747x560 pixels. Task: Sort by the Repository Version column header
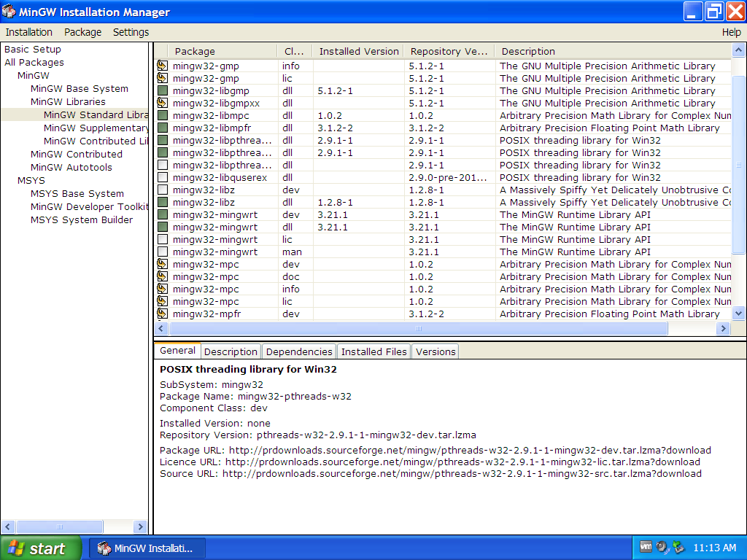tap(449, 51)
